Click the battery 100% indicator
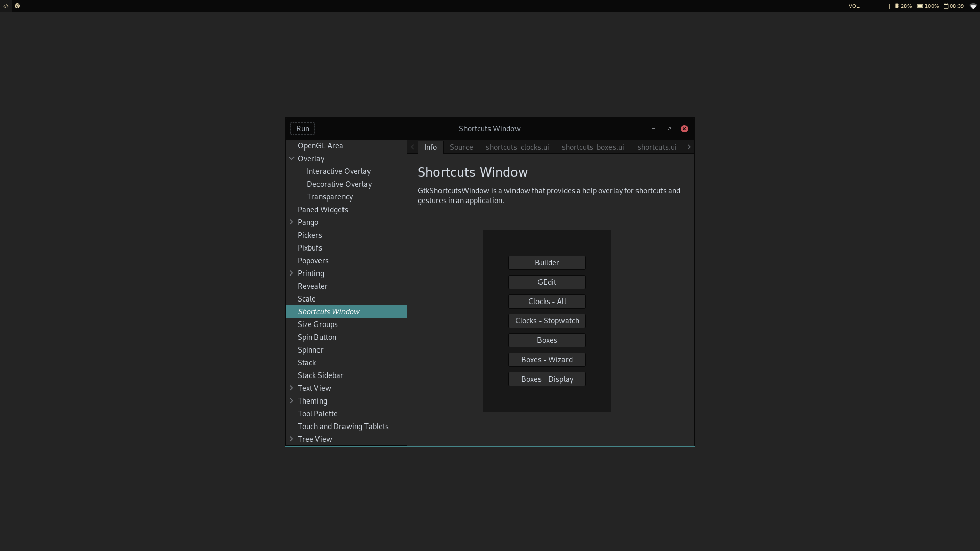This screenshot has height=551, width=980. 927,6
